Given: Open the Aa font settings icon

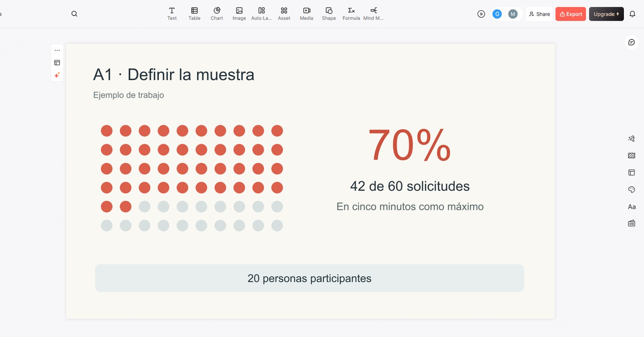Looking at the screenshot, I should (631, 207).
